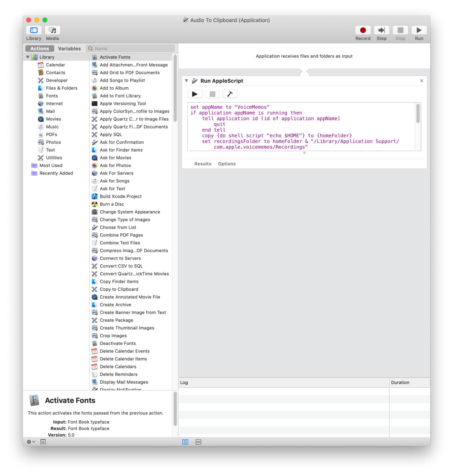453x476 pixels.
Task: Select Fonts category in the library
Action: point(52,96)
